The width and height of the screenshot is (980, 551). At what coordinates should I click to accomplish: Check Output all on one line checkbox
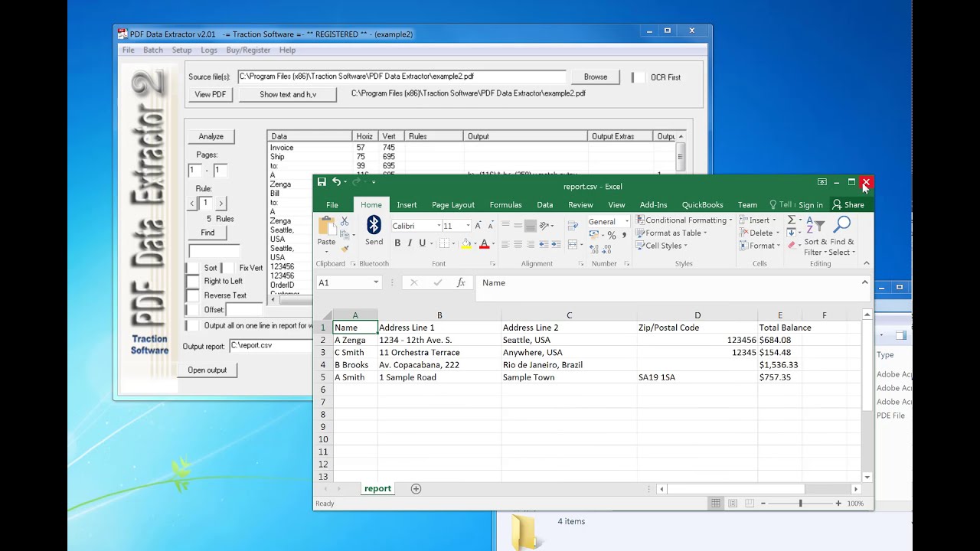(x=192, y=325)
